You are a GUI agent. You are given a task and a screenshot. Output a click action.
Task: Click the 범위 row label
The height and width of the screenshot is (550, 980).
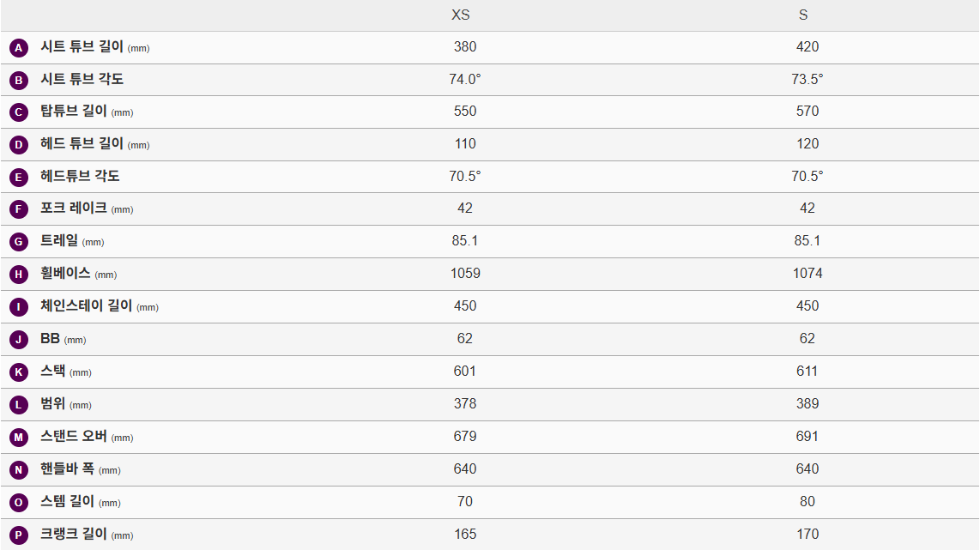(x=53, y=403)
